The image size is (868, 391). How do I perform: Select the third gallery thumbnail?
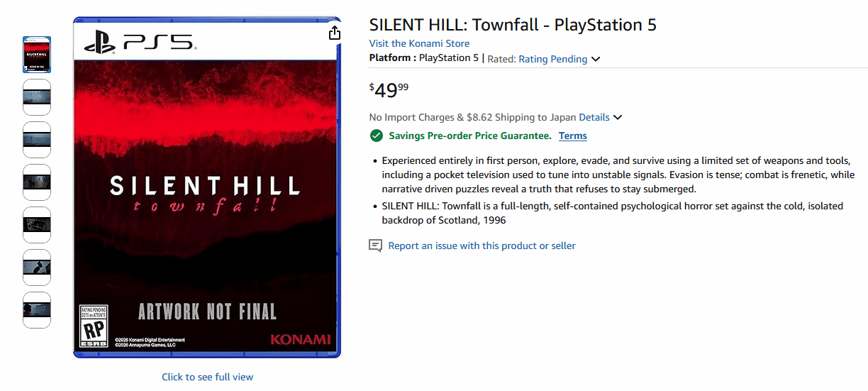coord(37,140)
